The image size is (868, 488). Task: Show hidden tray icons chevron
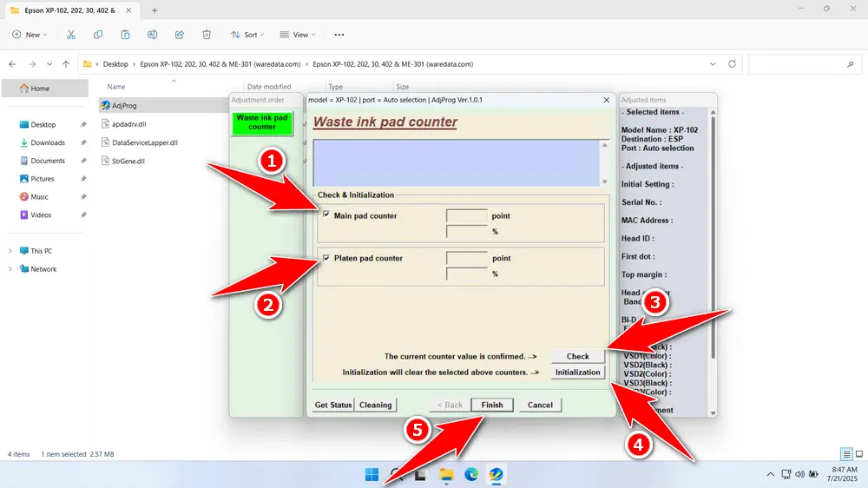point(770,474)
